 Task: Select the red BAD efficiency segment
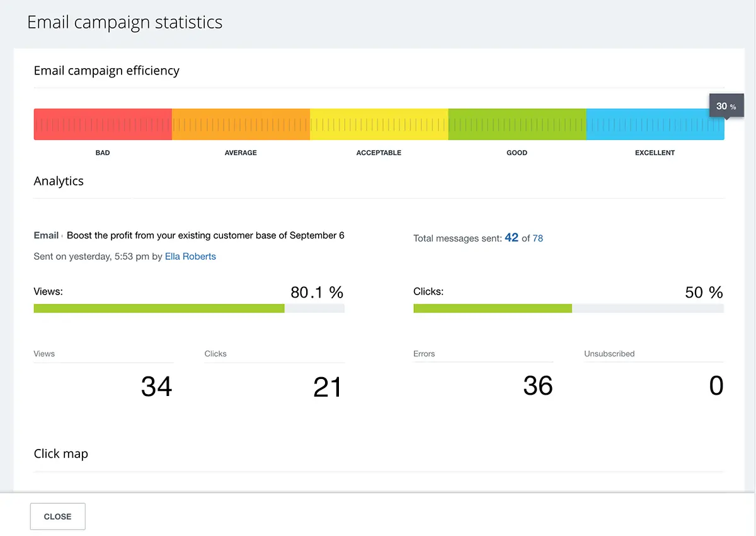(x=103, y=124)
